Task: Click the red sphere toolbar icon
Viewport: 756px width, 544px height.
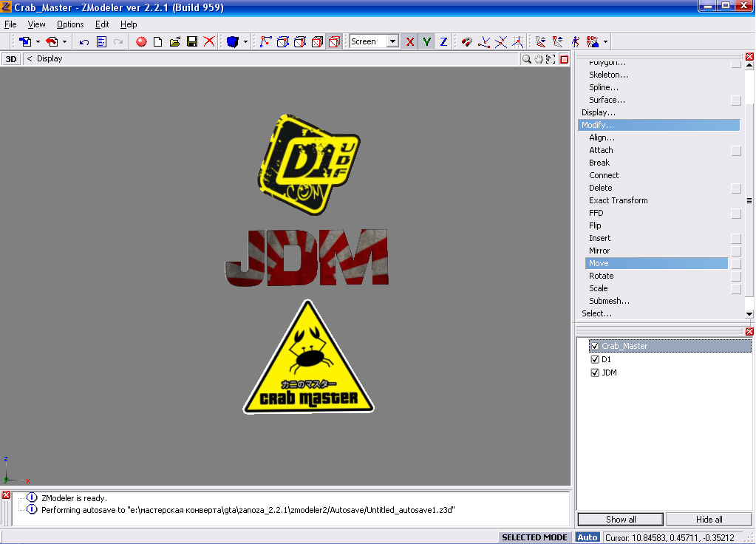Action: [x=141, y=42]
